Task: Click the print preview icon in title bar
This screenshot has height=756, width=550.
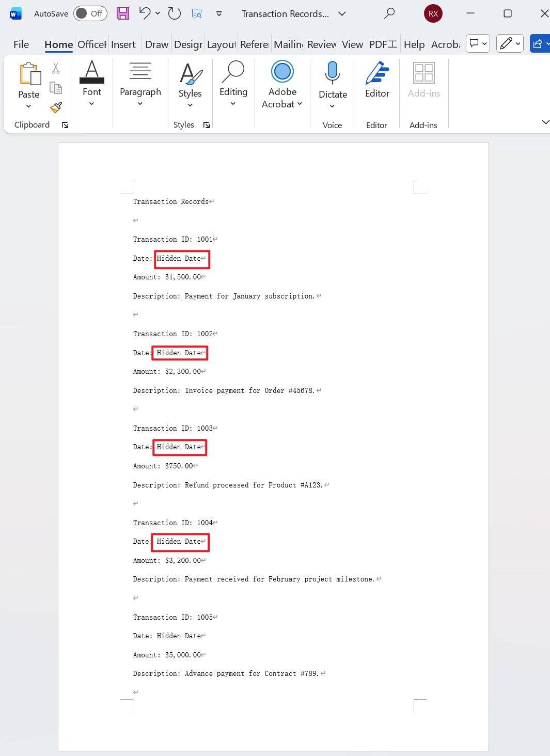Action: [197, 13]
